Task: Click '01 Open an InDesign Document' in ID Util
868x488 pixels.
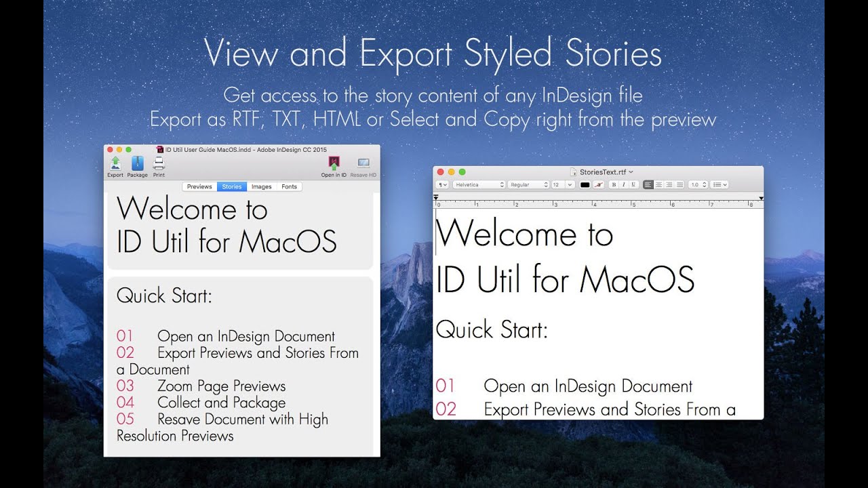Action: 226,336
